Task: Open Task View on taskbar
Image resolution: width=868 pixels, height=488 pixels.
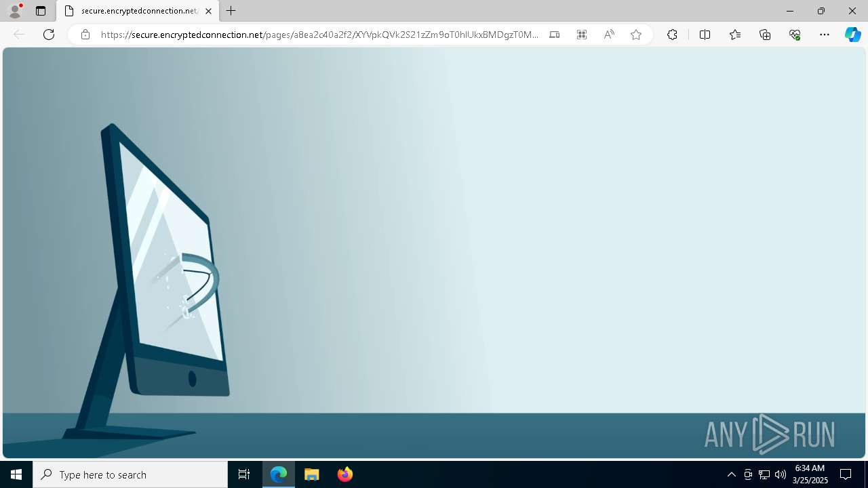Action: 244,474
